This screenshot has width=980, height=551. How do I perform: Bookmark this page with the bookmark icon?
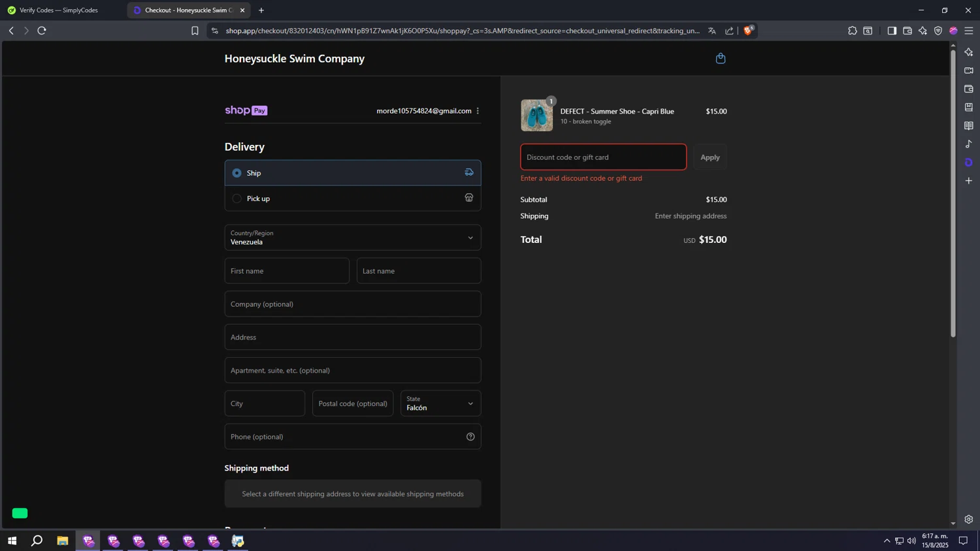point(195,31)
